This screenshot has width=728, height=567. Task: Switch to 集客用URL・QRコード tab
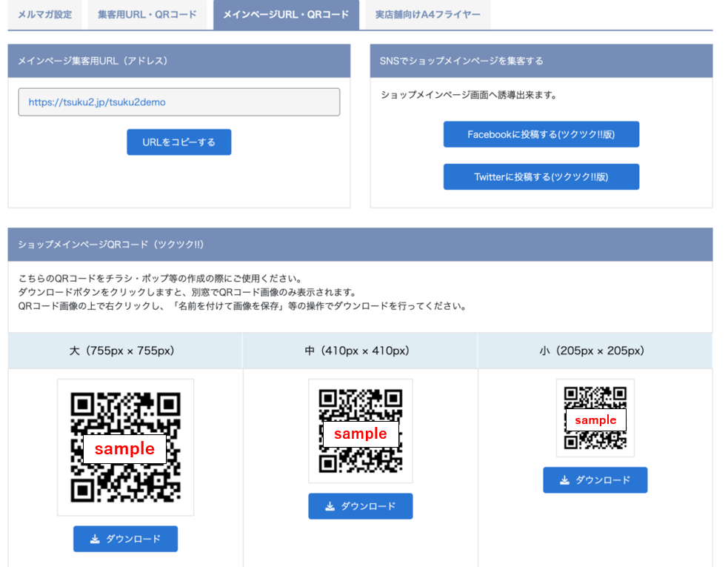click(147, 14)
